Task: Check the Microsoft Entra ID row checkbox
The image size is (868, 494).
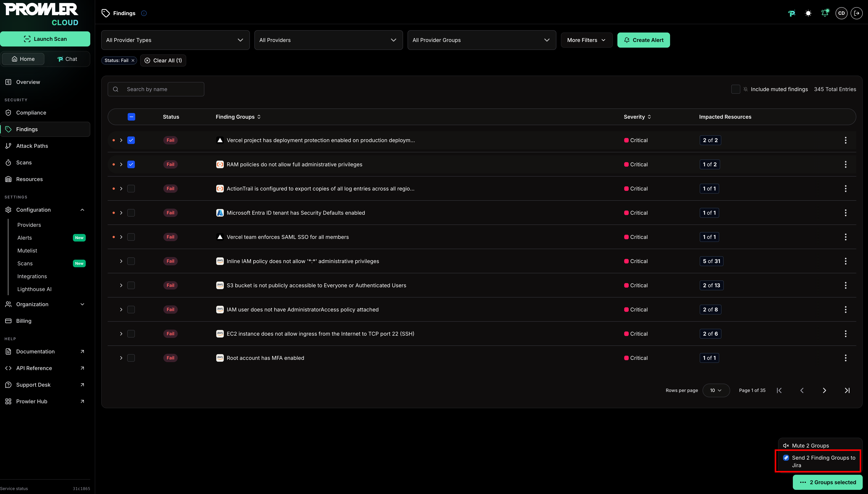Action: pyautogui.click(x=131, y=213)
